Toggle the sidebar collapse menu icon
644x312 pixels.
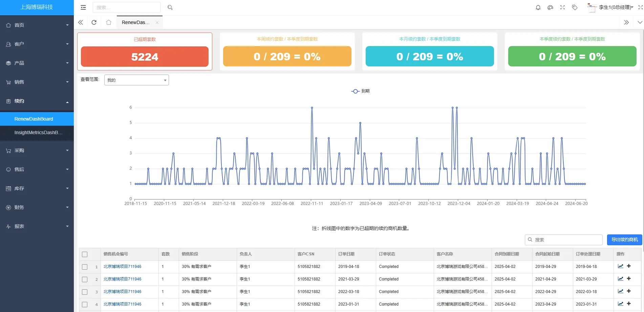83,7
